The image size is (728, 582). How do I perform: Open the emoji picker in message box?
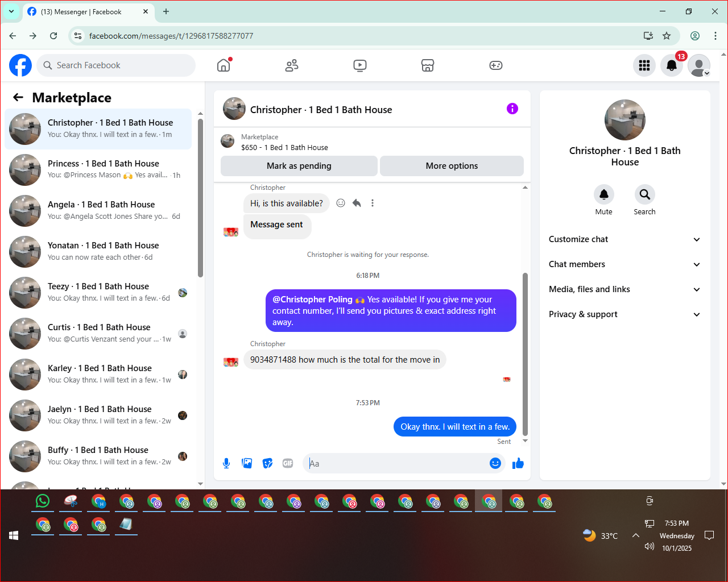pos(495,463)
